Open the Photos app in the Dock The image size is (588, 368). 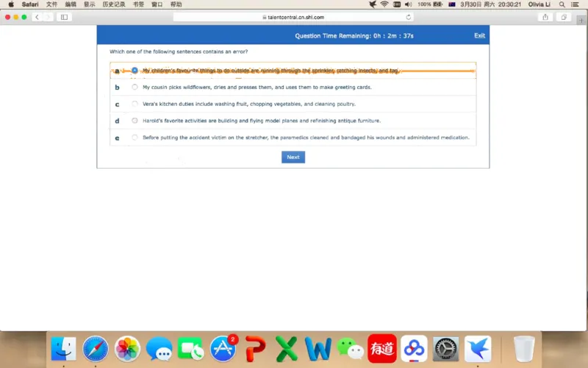(x=127, y=348)
